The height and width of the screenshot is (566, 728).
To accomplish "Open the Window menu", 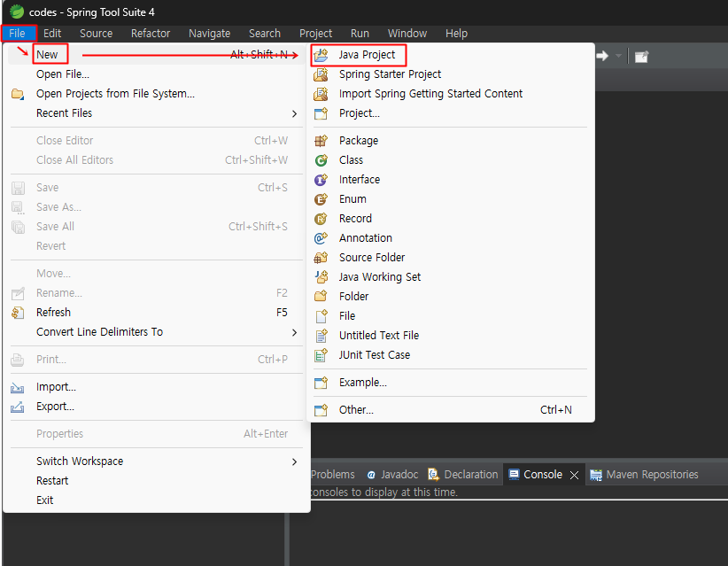I will (407, 34).
